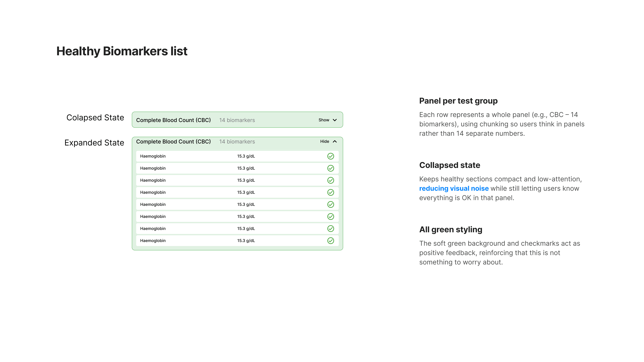
Task: Click the seventh Haemoglobin row's green checkmark icon
Action: [330, 229]
